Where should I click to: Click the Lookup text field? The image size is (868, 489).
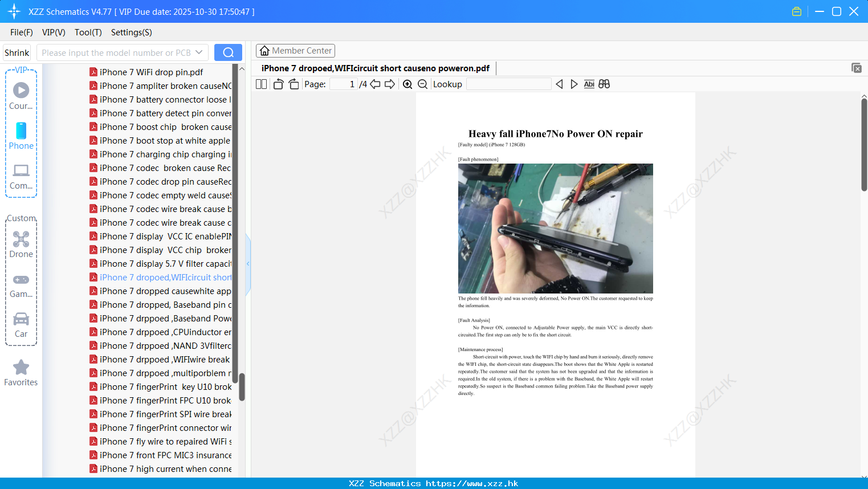508,84
